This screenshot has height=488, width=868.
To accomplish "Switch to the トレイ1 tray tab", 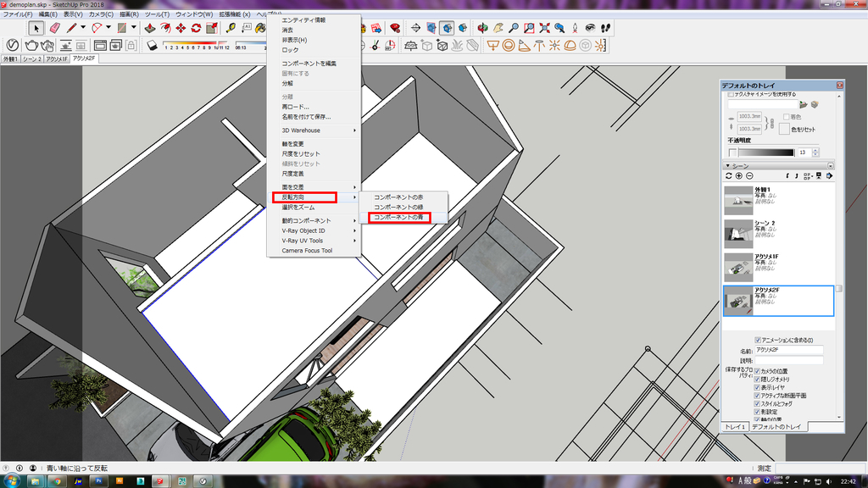I will point(734,427).
